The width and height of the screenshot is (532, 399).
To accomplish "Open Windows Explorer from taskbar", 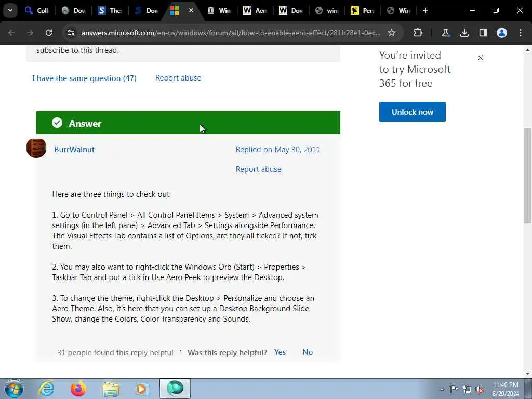I will coord(111,389).
